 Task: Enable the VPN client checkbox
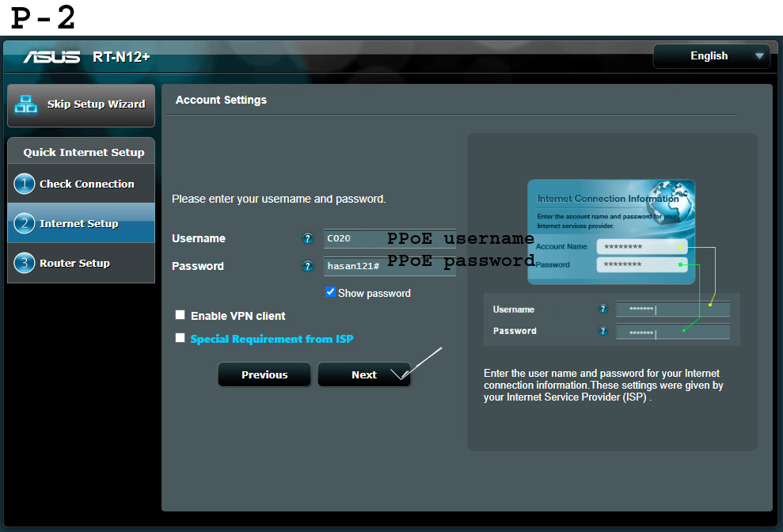tap(181, 315)
